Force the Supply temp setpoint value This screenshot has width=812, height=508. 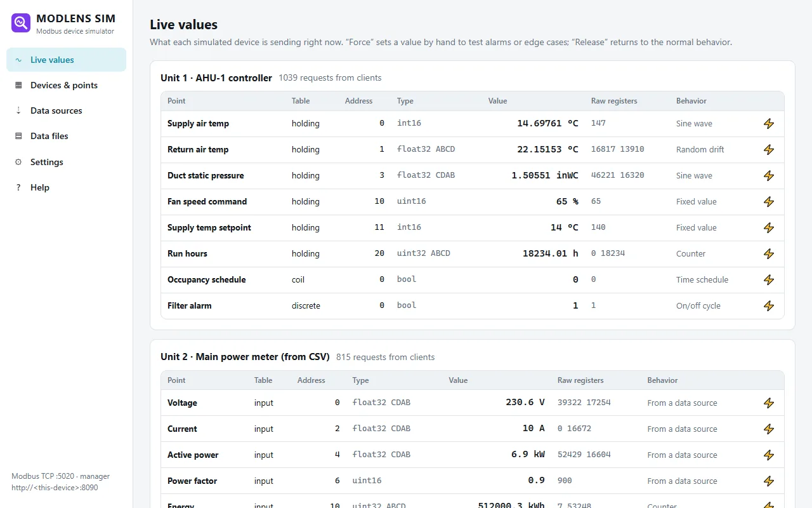pyautogui.click(x=769, y=228)
